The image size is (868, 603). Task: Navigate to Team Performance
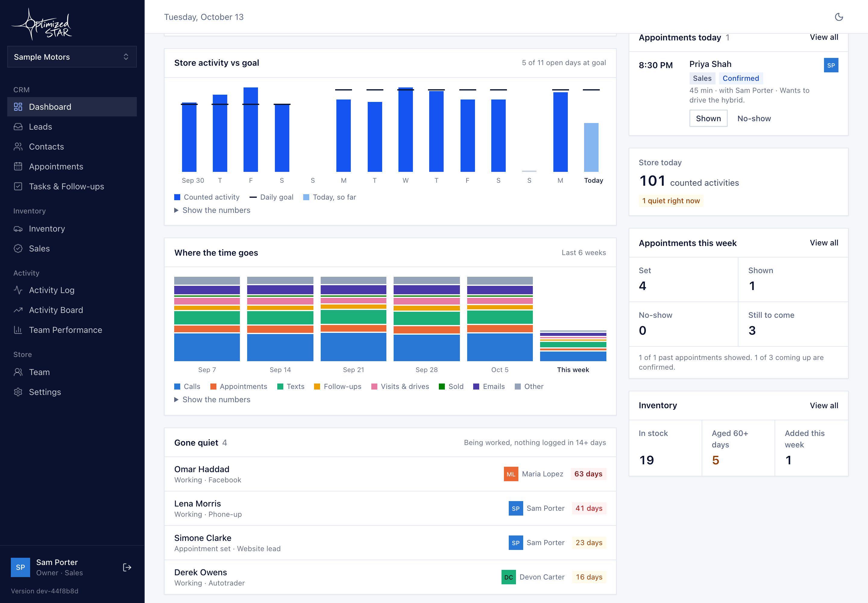click(x=72, y=330)
